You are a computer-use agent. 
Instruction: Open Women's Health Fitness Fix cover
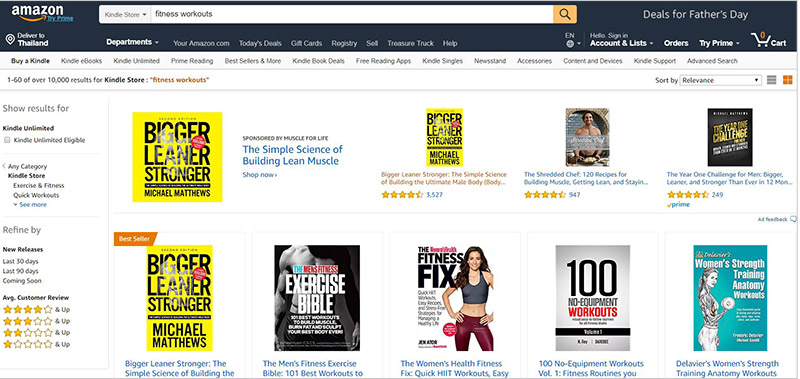(456, 298)
